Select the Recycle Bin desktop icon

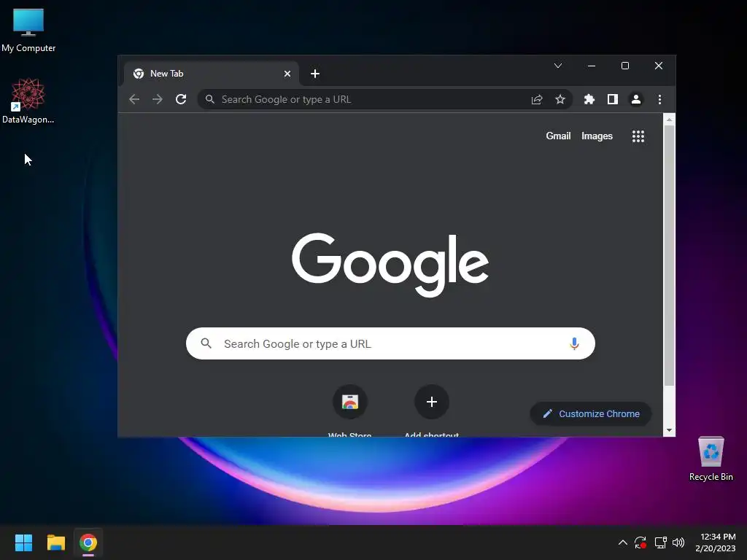point(711,459)
